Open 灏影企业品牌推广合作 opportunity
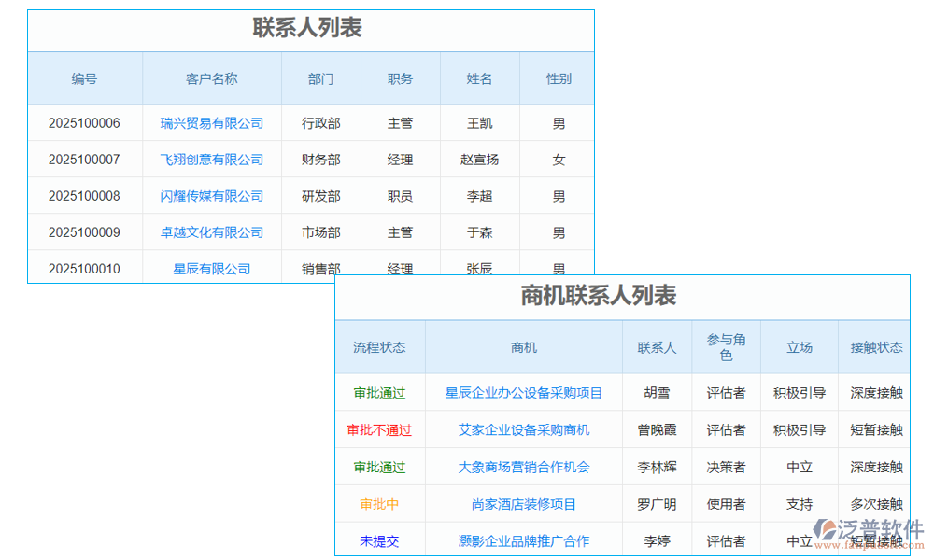The height and width of the screenshot is (560, 934). [x=524, y=539]
